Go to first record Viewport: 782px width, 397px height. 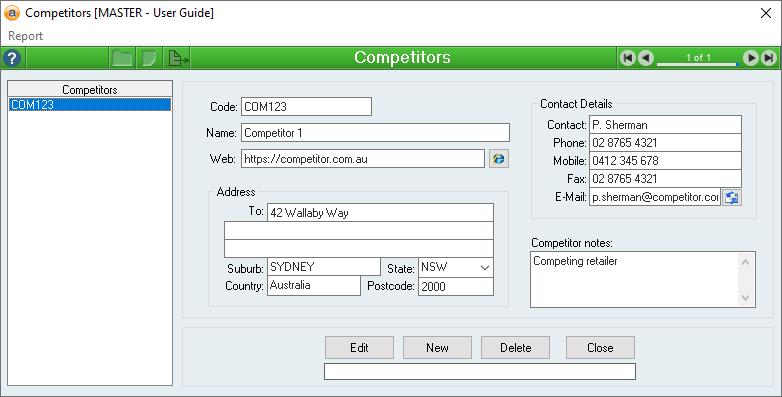click(628, 58)
